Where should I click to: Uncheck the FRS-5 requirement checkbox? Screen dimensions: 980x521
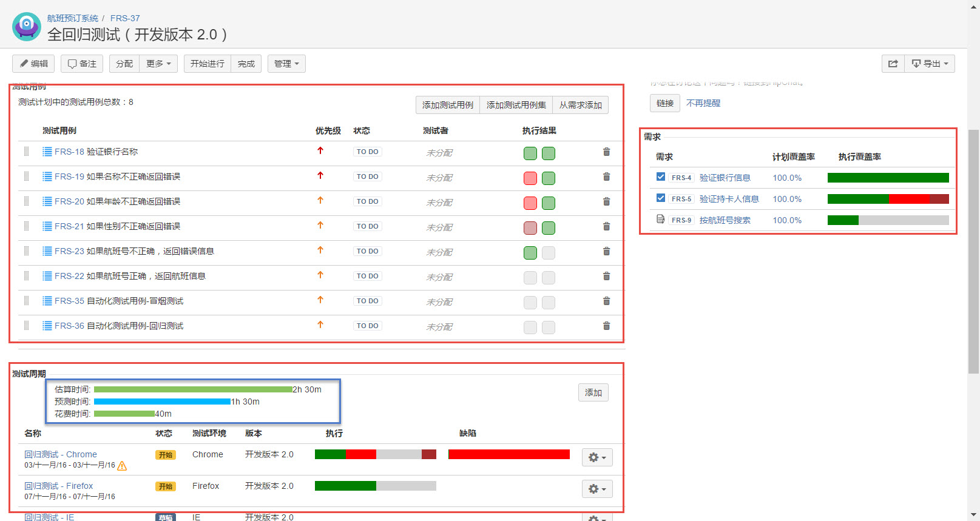click(660, 198)
